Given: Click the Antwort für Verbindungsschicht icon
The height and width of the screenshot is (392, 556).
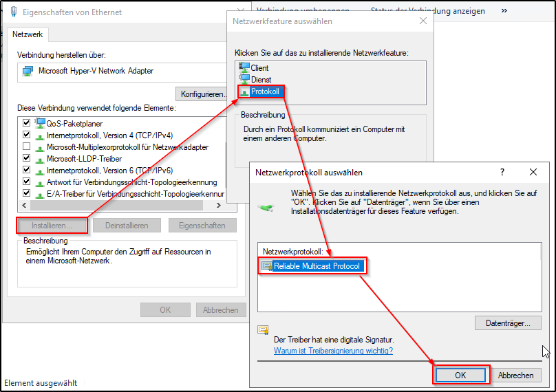Looking at the screenshot, I should [40, 183].
